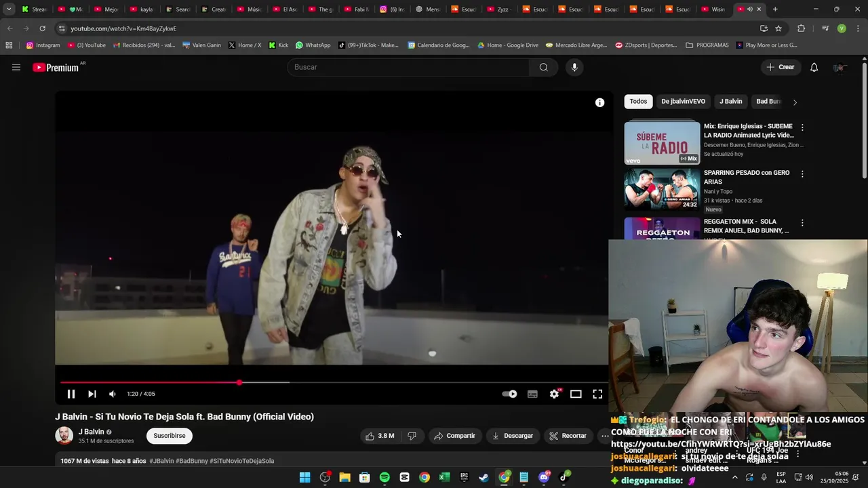Image resolution: width=868 pixels, height=488 pixels.
Task: Select the Bad Bunny filter chip
Action: pos(768,102)
